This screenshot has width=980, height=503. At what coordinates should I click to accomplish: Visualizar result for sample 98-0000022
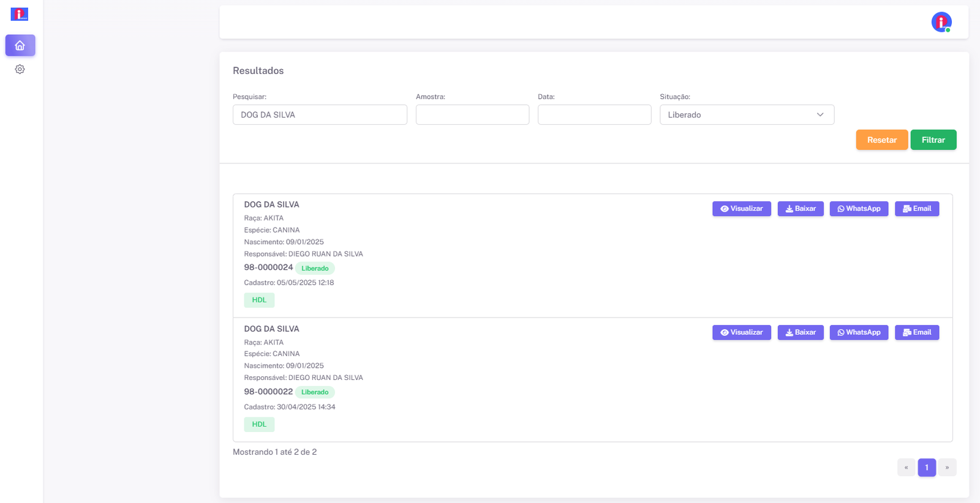[741, 332]
